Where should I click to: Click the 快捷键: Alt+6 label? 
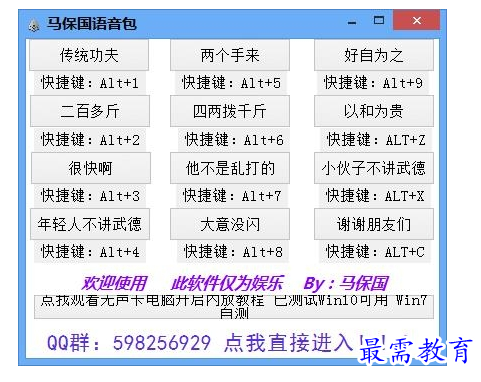234,139
